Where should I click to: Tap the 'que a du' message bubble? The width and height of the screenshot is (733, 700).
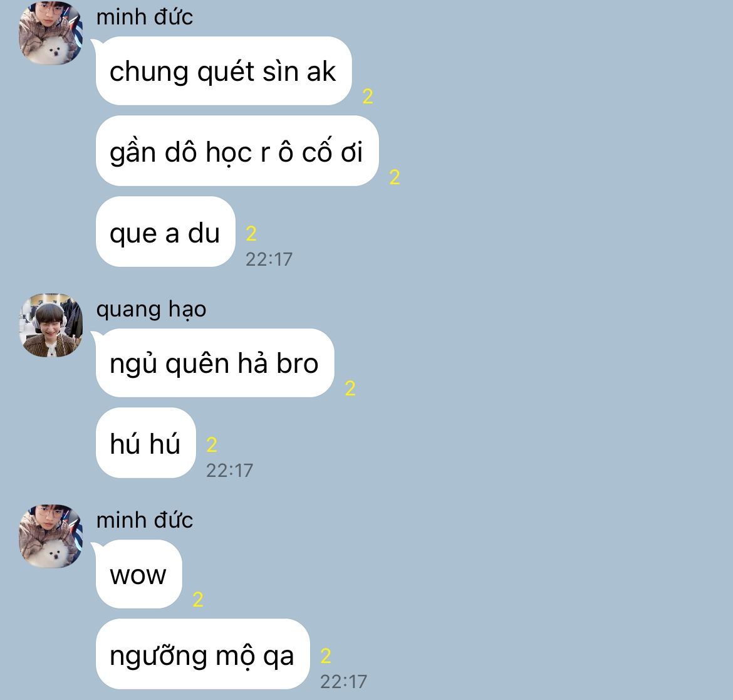pyautogui.click(x=165, y=232)
